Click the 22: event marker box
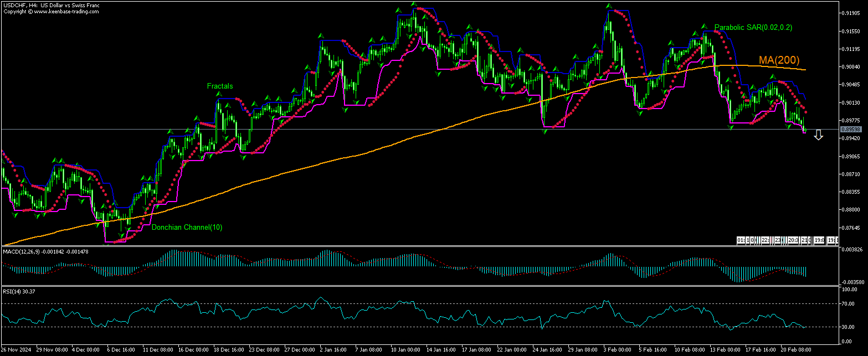This screenshot has width=868, height=356. [765, 240]
